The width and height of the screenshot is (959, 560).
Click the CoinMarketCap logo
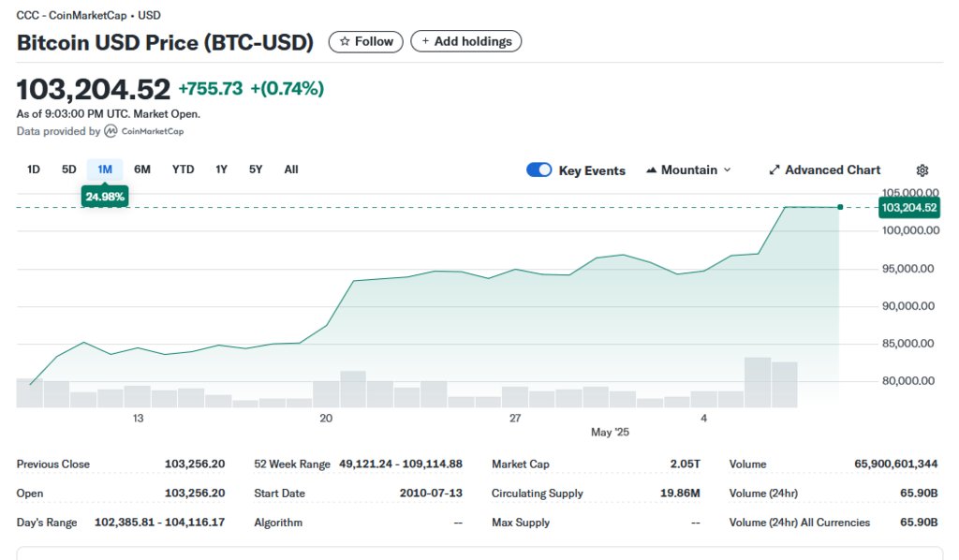(144, 131)
